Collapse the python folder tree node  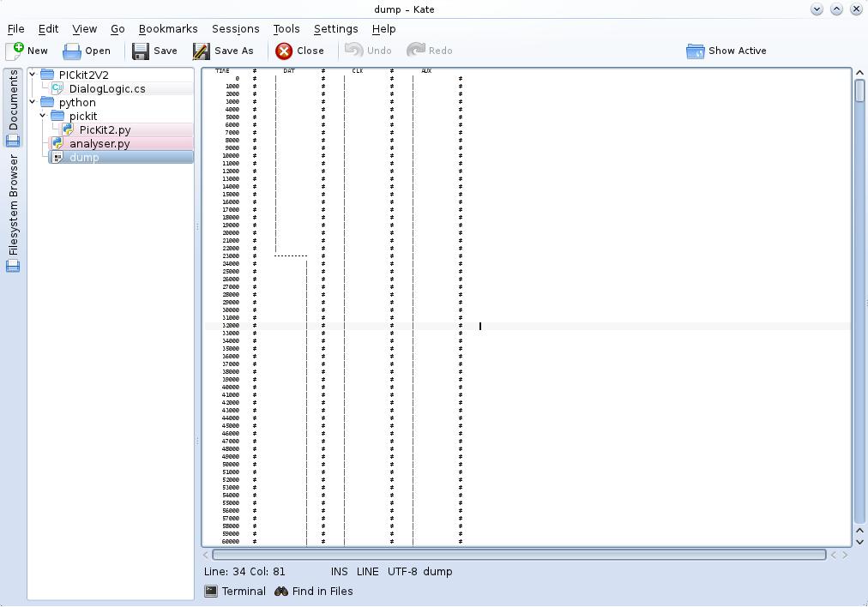33,102
